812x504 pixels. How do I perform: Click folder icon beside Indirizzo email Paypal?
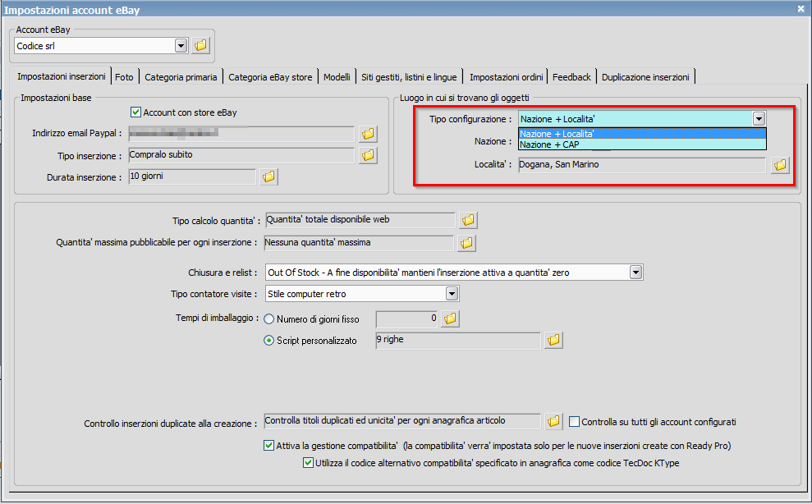tap(368, 134)
